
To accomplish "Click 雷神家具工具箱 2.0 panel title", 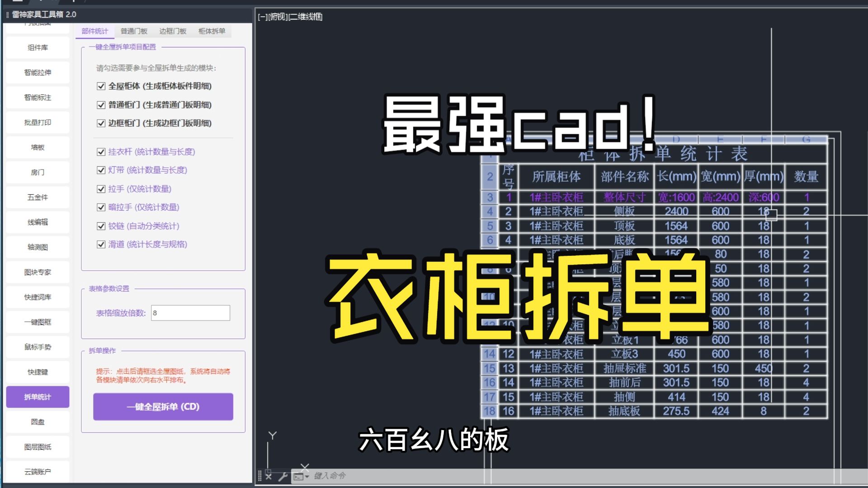I will [x=44, y=14].
